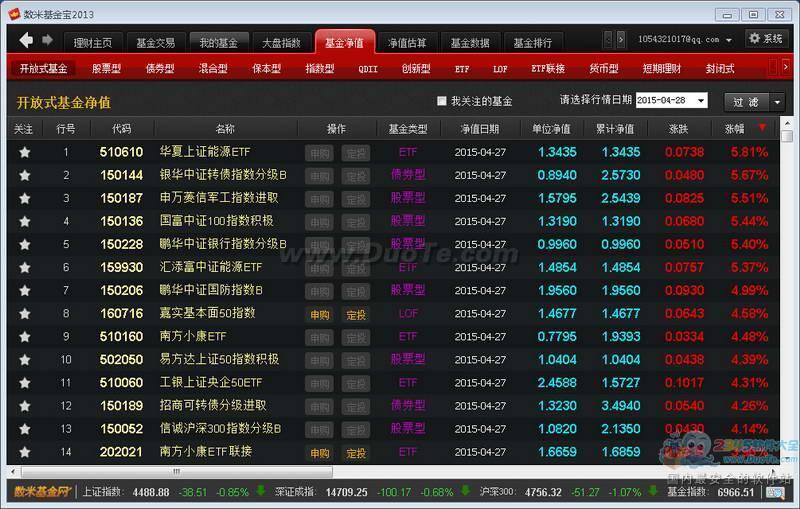The image size is (800, 509).
Task: Click the 数米基金网 logo in status bar
Action: pos(39,491)
